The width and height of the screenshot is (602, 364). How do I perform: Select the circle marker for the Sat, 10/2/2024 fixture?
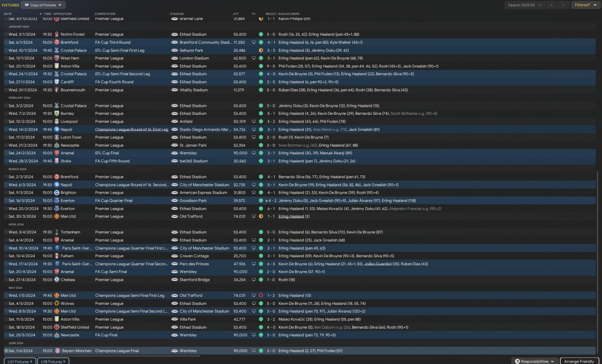(x=6, y=121)
